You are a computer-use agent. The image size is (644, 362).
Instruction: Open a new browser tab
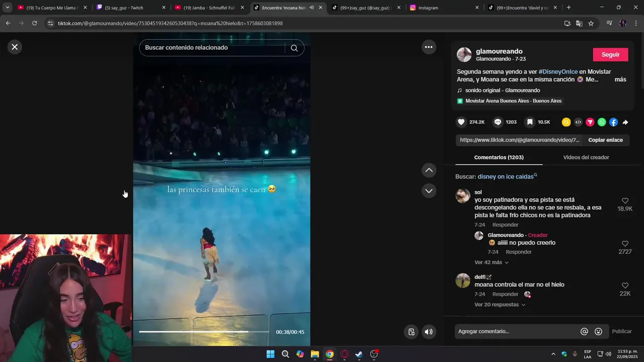(569, 8)
